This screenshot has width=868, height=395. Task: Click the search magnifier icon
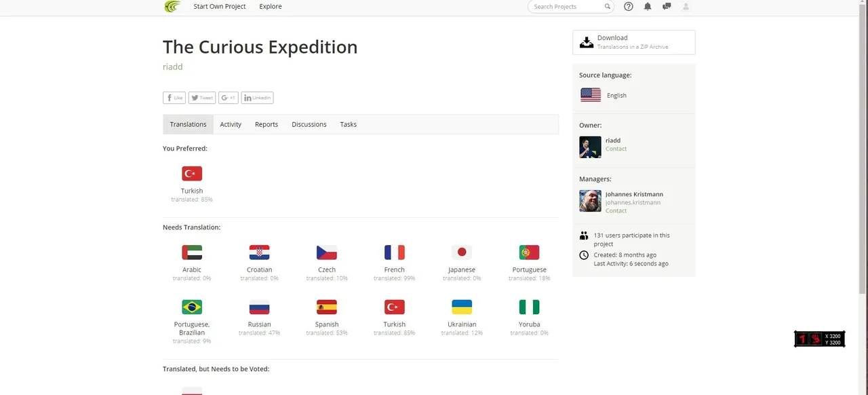pos(608,7)
